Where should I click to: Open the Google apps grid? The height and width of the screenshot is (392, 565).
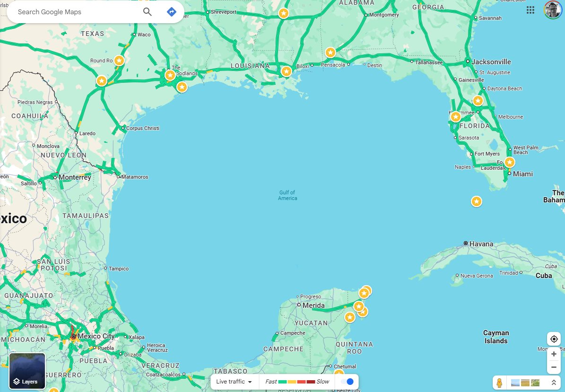point(530,10)
